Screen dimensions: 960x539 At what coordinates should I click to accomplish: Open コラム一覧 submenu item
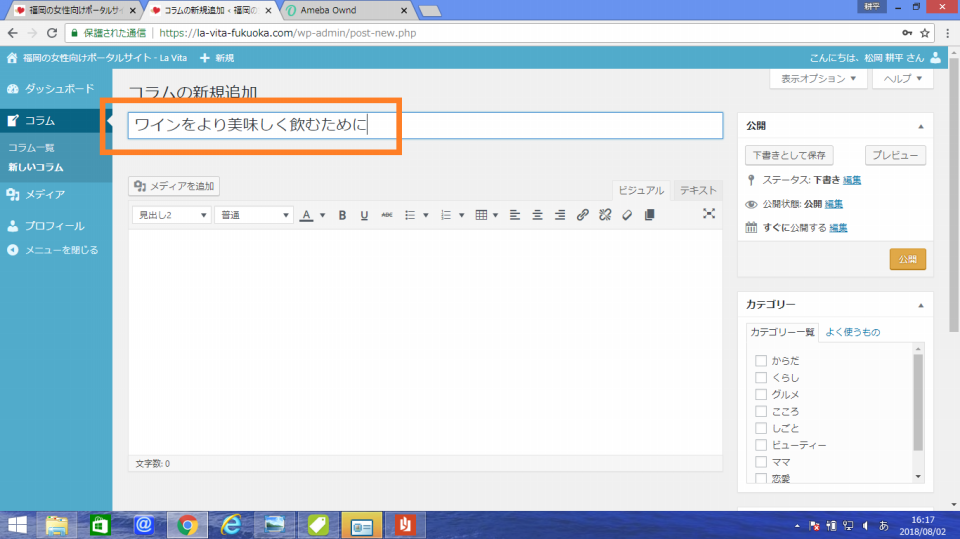click(31, 148)
